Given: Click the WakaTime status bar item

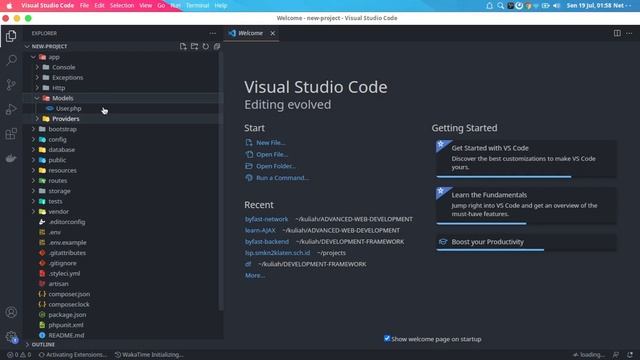Looking at the screenshot, I should (x=149, y=355).
